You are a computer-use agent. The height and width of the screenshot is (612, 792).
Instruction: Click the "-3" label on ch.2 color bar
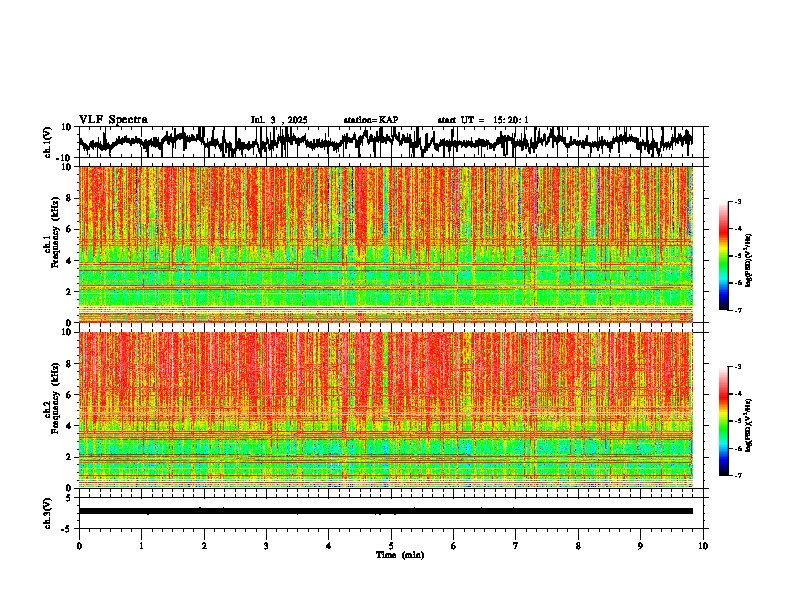click(737, 367)
